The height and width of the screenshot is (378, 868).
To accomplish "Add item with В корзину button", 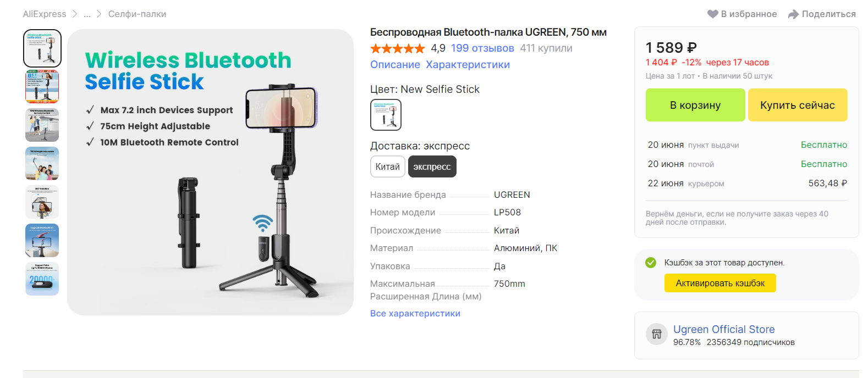I will 695,105.
